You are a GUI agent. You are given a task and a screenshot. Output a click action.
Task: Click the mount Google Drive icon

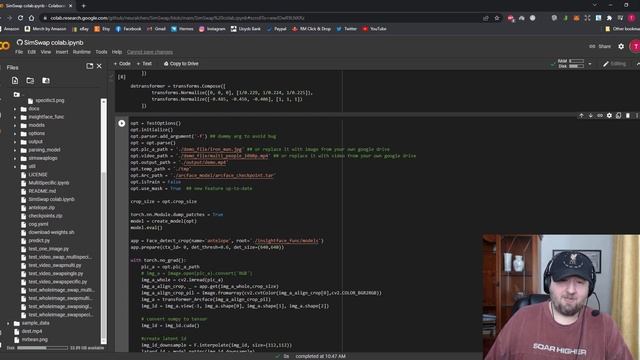46,80
